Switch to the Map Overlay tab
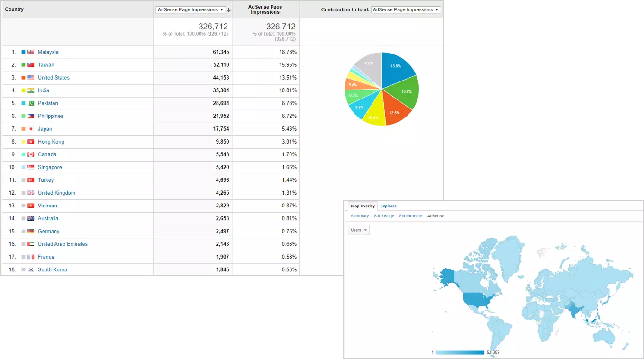The height and width of the screenshot is (359, 644). coord(363,206)
